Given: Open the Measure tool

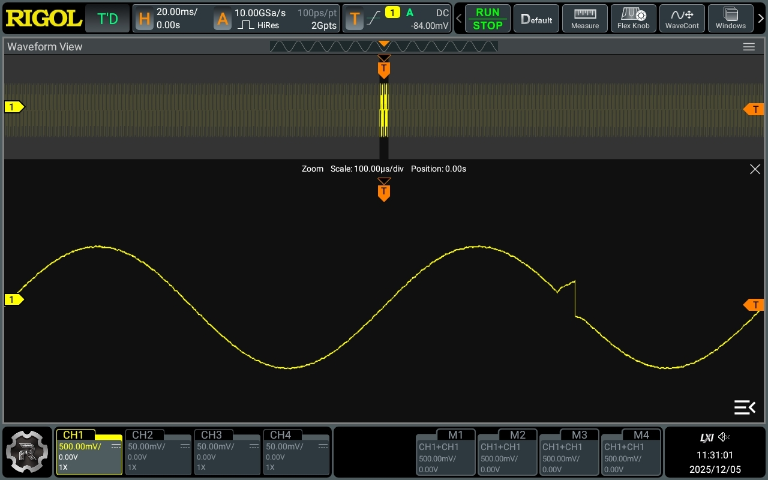Looking at the screenshot, I should point(585,19).
